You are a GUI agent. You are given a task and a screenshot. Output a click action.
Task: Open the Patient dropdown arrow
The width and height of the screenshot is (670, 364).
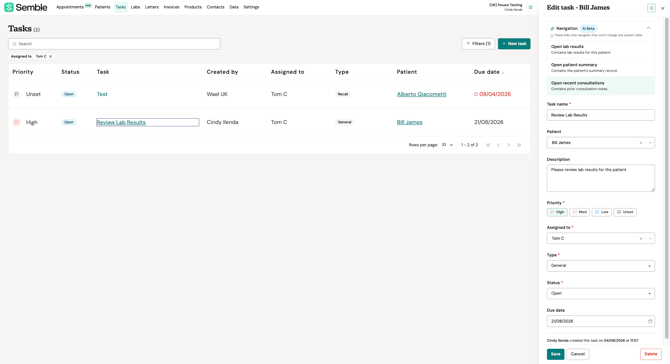[x=650, y=143]
